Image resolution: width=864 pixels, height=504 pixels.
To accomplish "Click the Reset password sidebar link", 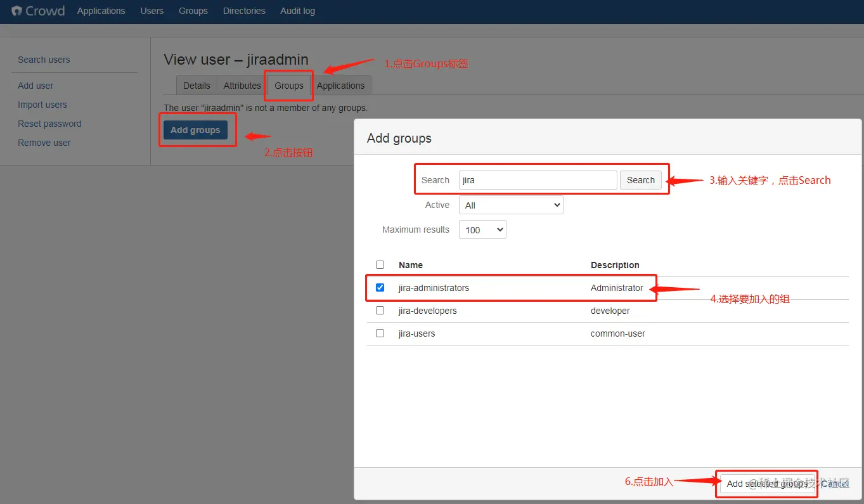I will tap(49, 124).
